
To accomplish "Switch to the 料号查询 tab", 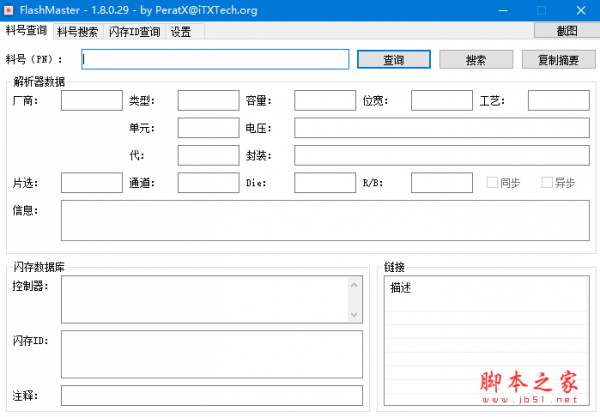I will [x=26, y=31].
